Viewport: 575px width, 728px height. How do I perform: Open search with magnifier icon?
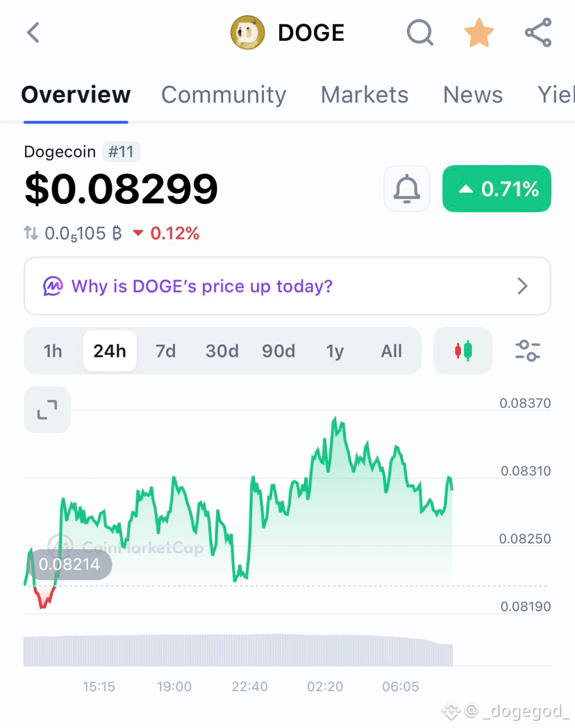pyautogui.click(x=420, y=33)
